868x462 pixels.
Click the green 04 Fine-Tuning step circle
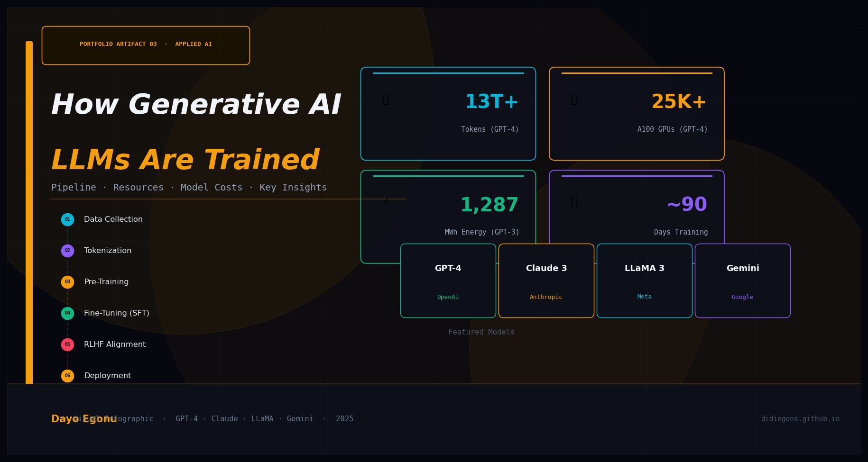[67, 313]
